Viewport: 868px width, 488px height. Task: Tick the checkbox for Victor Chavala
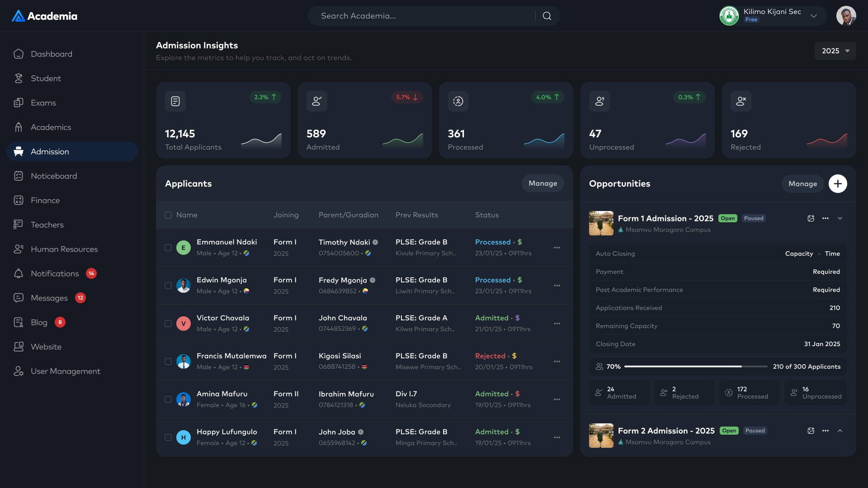(x=168, y=324)
